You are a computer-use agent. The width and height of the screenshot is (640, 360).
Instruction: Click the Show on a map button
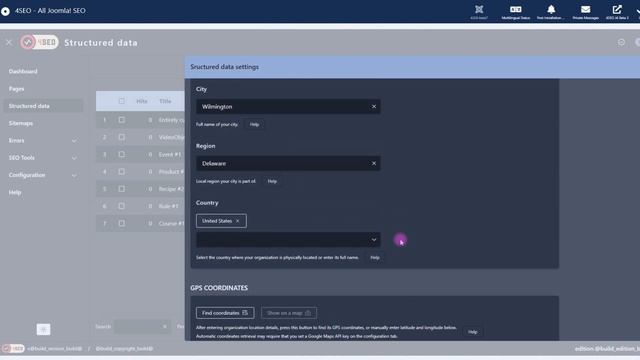tap(289, 313)
